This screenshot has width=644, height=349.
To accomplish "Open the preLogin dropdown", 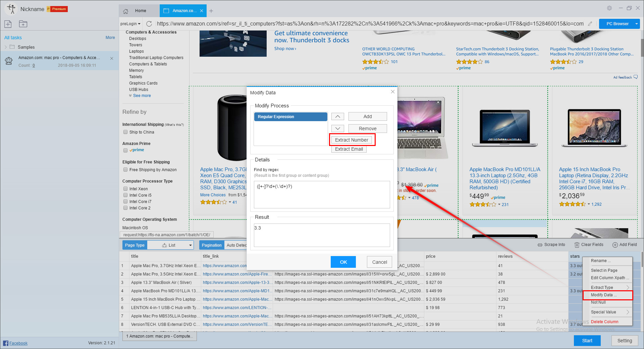I will [x=131, y=24].
